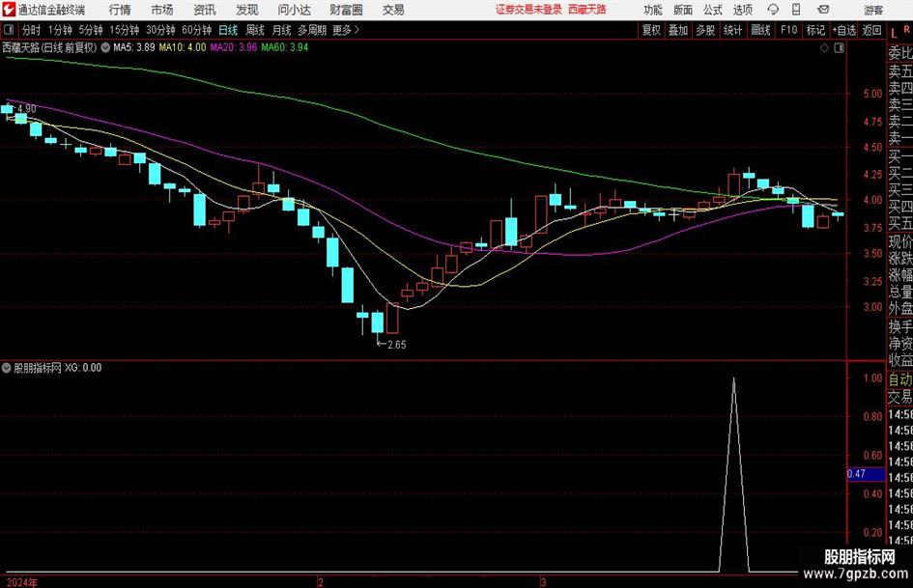
Task: Select the 周线 weekly period tab
Action: pos(255,30)
